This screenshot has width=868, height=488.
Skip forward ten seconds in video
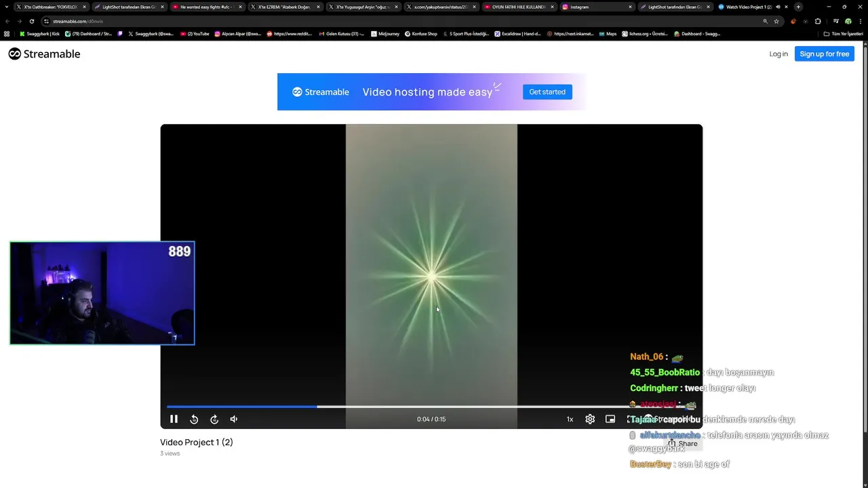[214, 420]
